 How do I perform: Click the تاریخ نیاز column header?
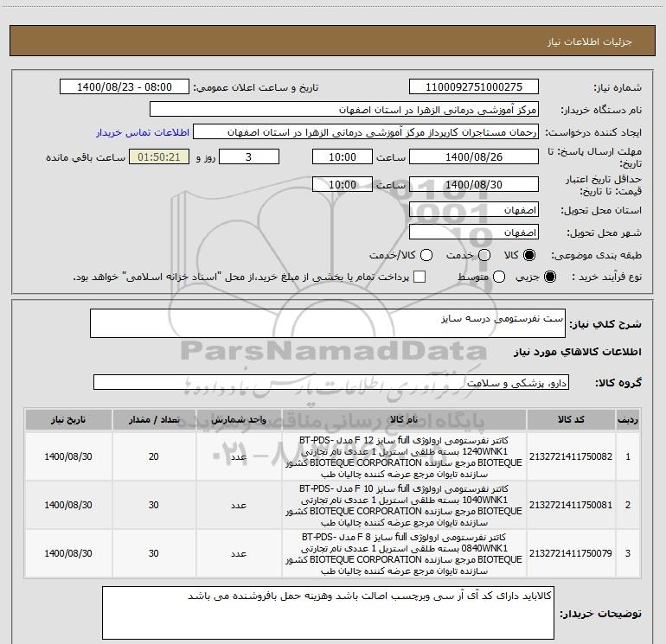coord(68,419)
